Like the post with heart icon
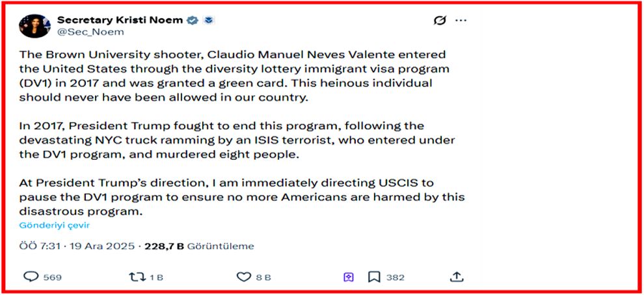644x295 pixels. pos(243,277)
